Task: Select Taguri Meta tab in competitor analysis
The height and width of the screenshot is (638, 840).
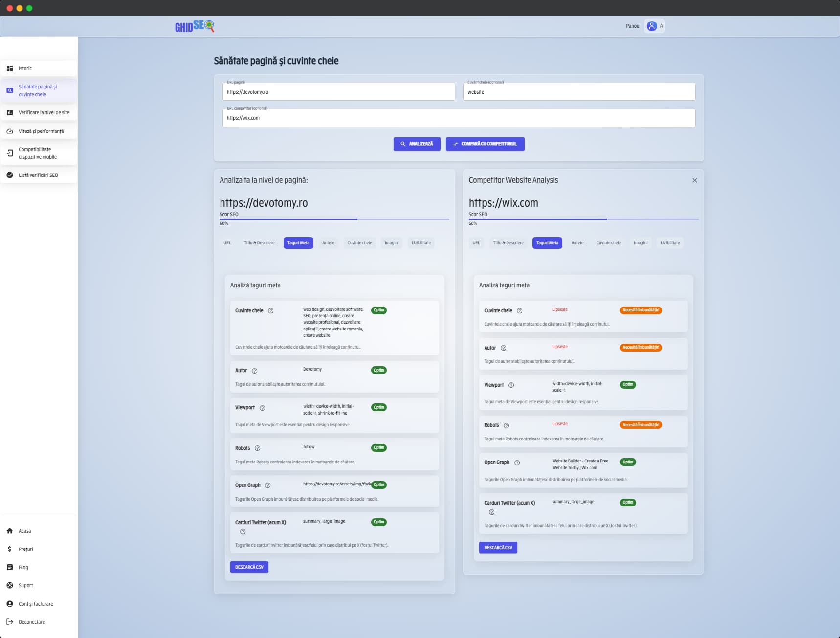Action: click(x=547, y=243)
